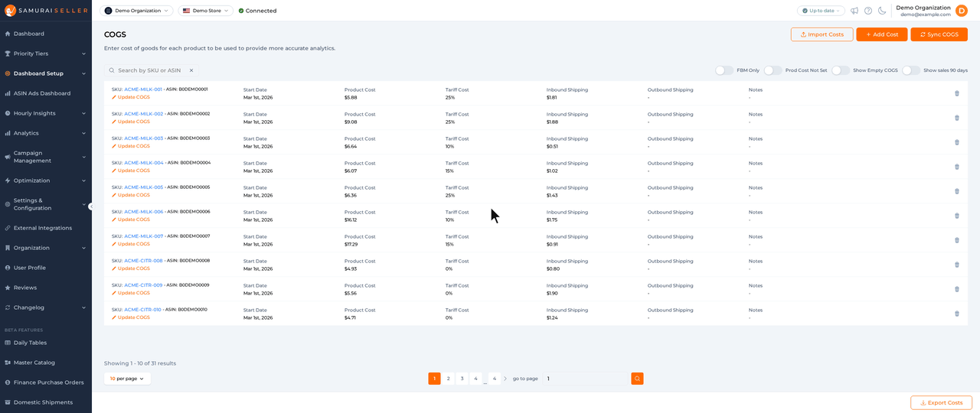Open SKU link ACME-MILK-003
This screenshot has height=413, width=980.
click(x=143, y=138)
